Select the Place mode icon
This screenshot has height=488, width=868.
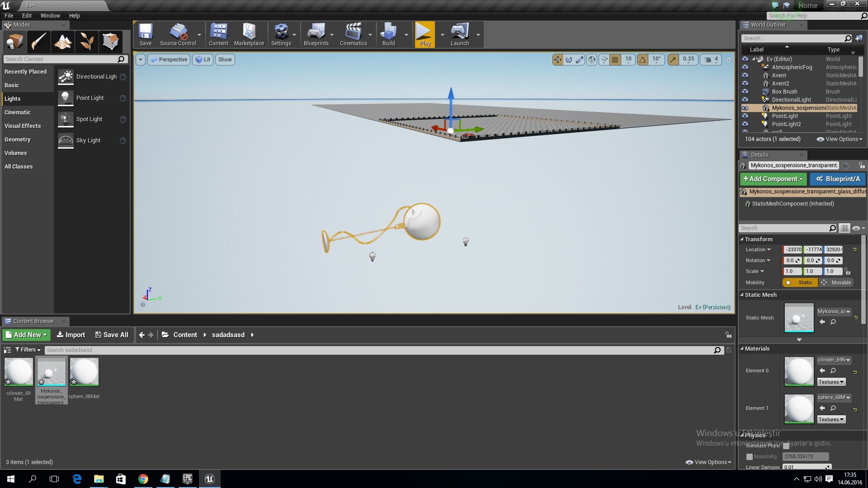[x=14, y=42]
